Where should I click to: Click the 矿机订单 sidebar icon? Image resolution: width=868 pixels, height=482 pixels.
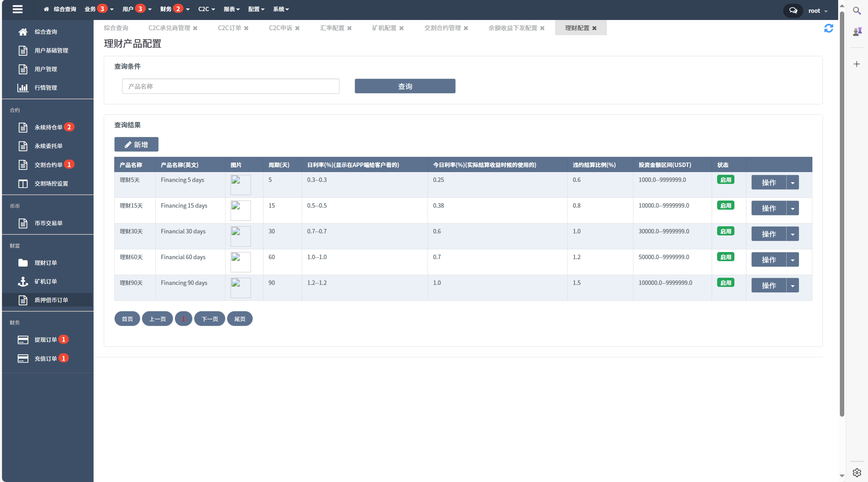(23, 281)
